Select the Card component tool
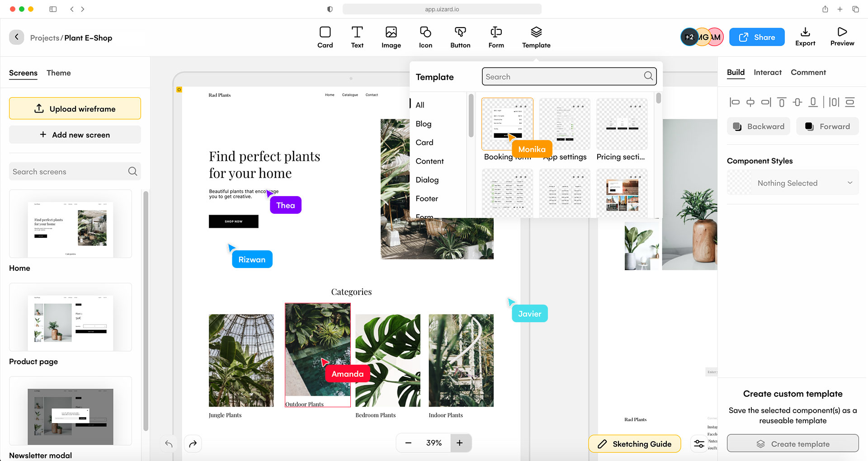The image size is (868, 461). click(325, 37)
